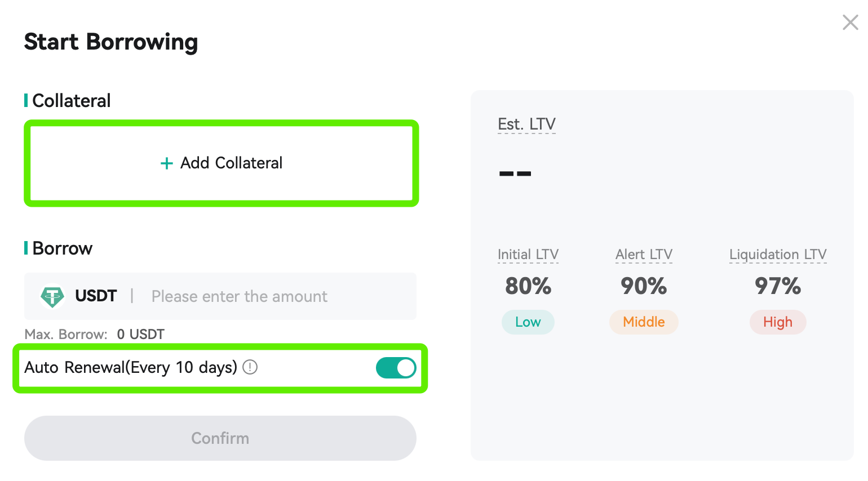Click the Add Collateral box
This screenshot has height=481, width=868.
tap(222, 163)
